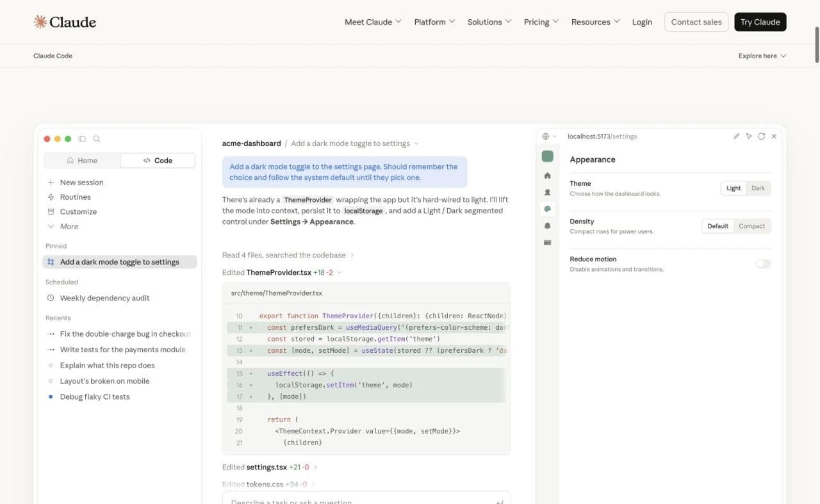The image size is (820, 504).
Task: Click the src/theme/ThemeProvider.tsx file path
Action: pyautogui.click(x=276, y=293)
